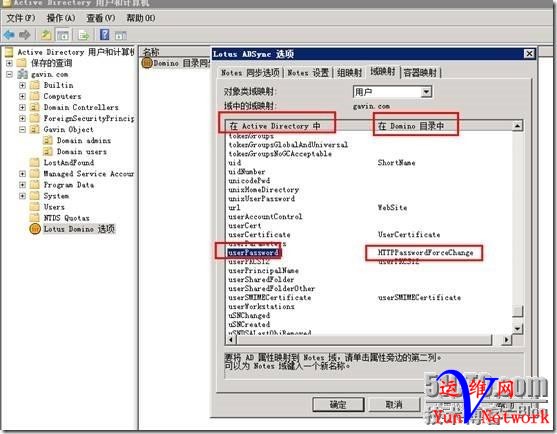Viewport: 557px width, 434px height.
Task: Click the Lotus Domino options tree icon
Action: click(35, 229)
